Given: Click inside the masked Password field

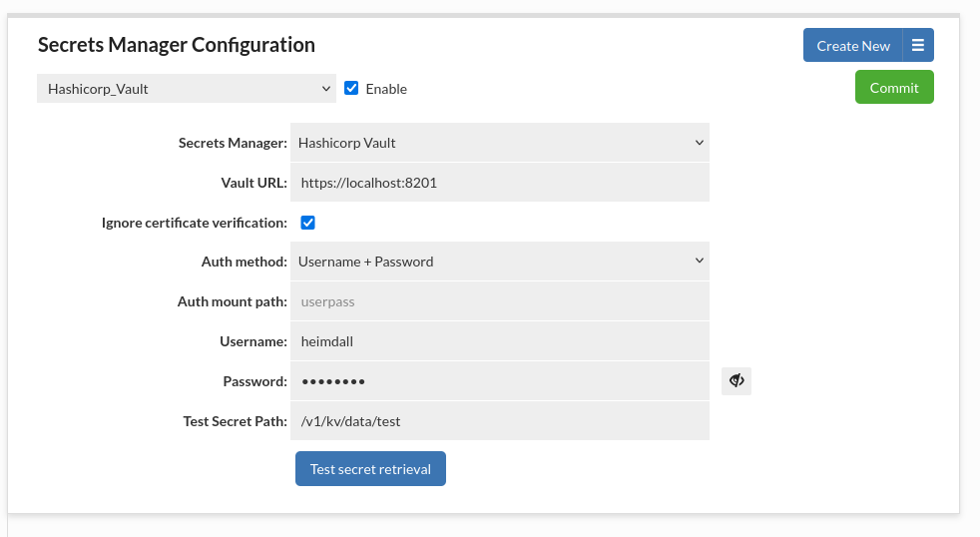Looking at the screenshot, I should click(499, 381).
